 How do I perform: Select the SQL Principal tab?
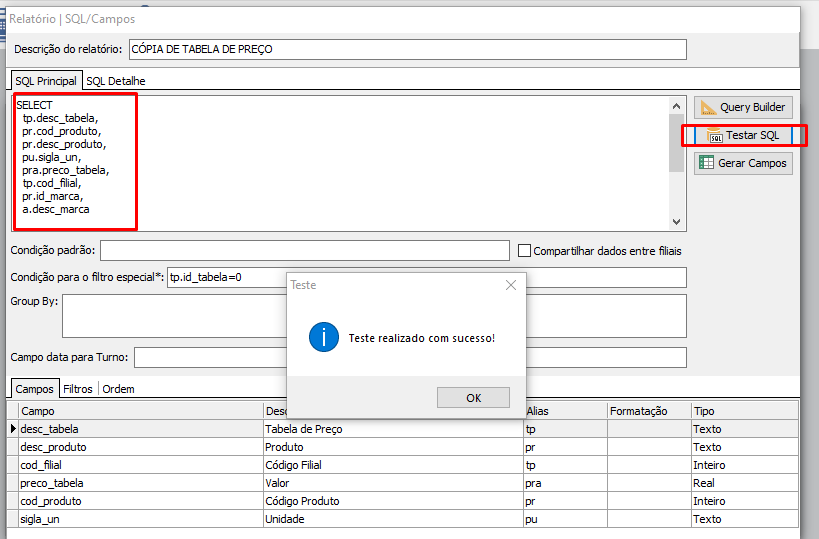click(x=46, y=81)
